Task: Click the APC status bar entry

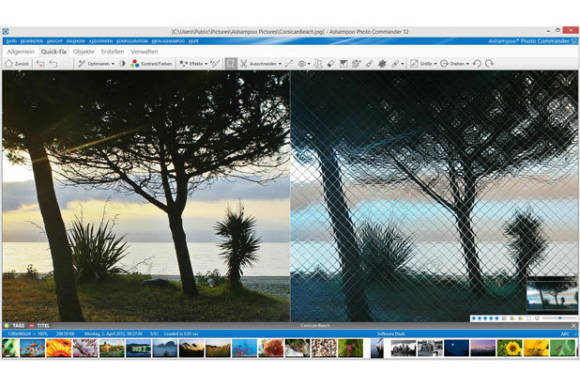Action: [x=565, y=334]
